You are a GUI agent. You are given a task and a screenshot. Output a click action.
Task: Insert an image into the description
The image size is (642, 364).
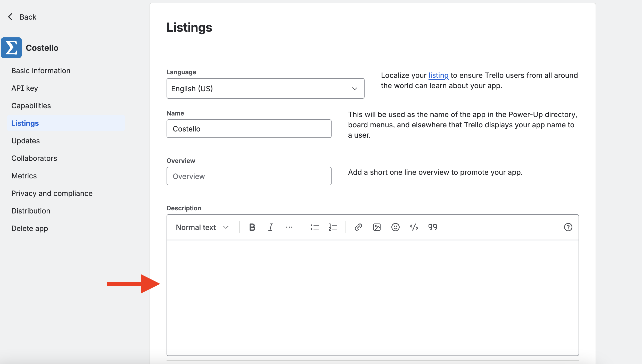point(377,227)
